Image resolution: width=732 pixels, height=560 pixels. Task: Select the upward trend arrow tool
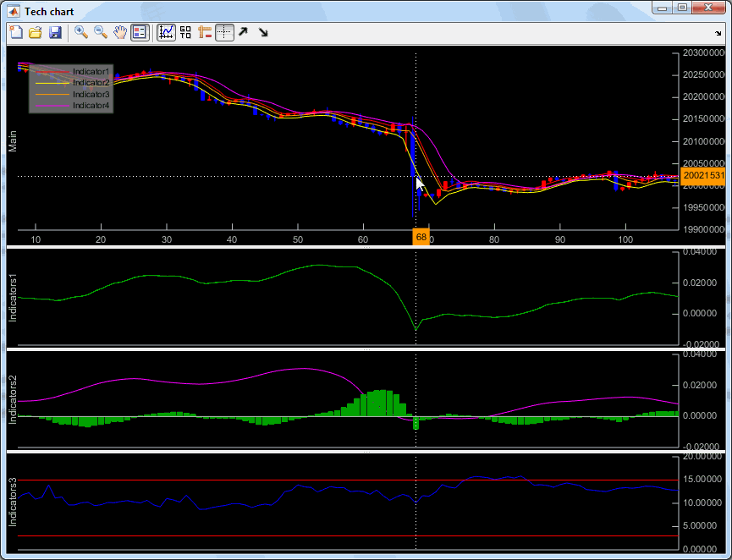pyautogui.click(x=244, y=32)
